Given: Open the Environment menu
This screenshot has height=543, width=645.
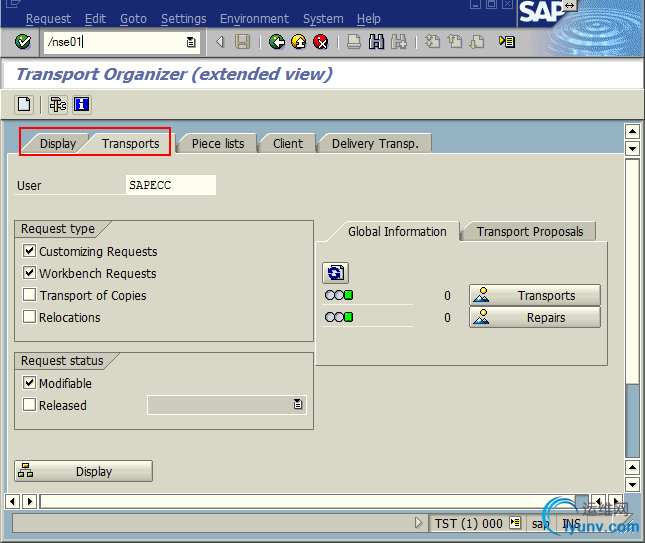Looking at the screenshot, I should point(254,19).
